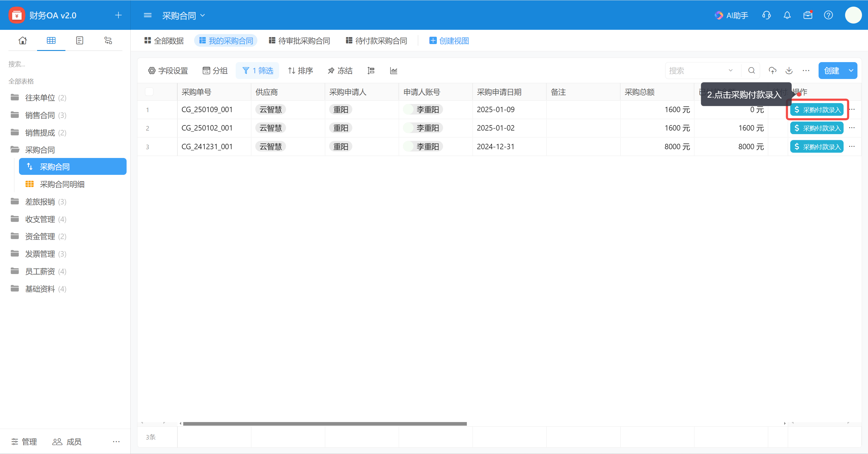Screen dimensions: 868x454
Task: Open the 创建 button dropdown arrow
Action: (851, 71)
